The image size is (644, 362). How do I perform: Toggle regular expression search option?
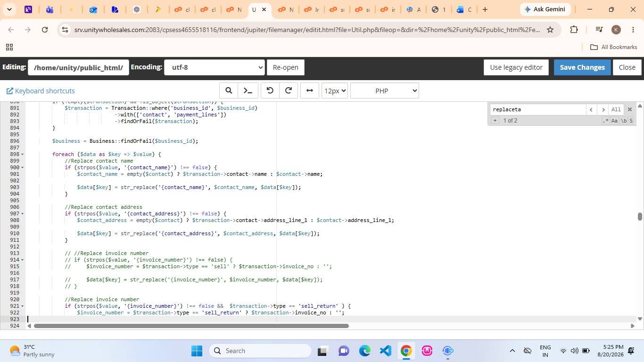click(606, 121)
